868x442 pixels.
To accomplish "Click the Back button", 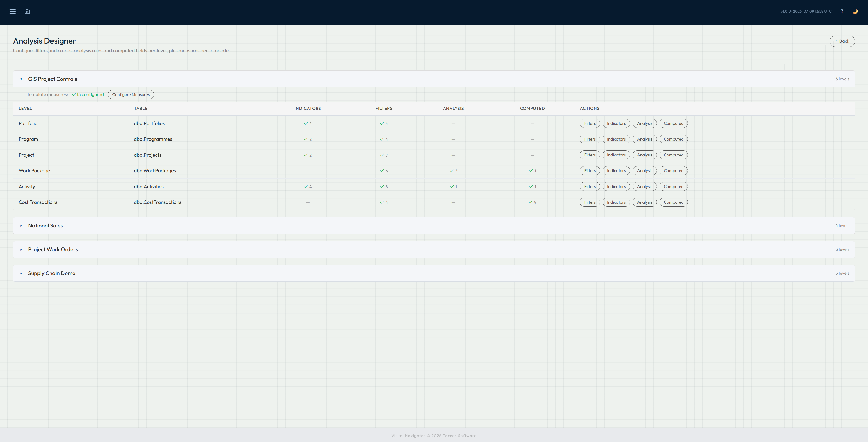I will click(842, 41).
